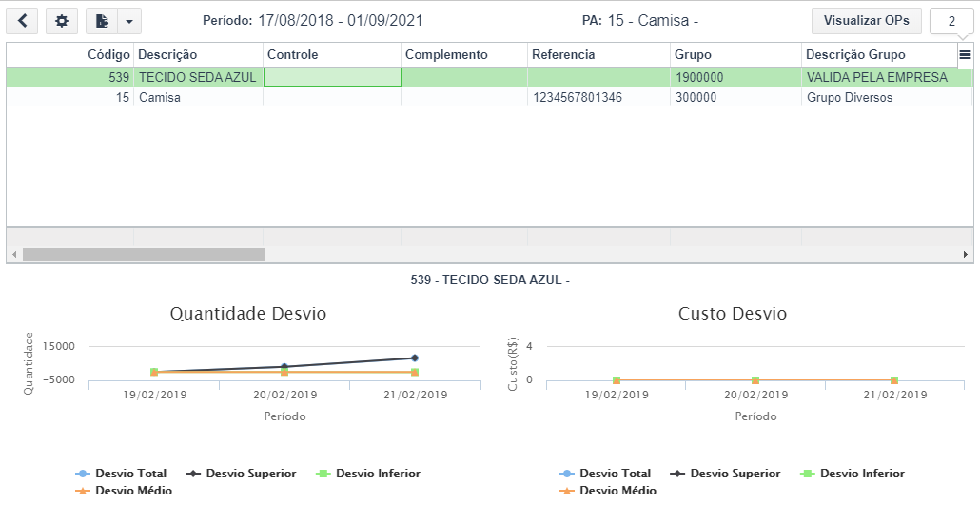This screenshot has height=523, width=980.
Task: Toggle Desvio Médio in Custo Desvio legend
Action: (x=608, y=491)
